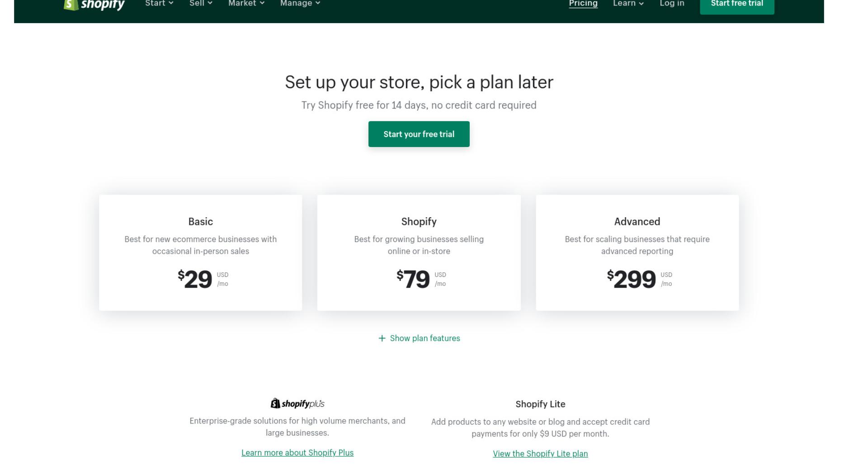The height and width of the screenshot is (475, 868).
Task: Open the Start dropdown menu
Action: point(159,4)
